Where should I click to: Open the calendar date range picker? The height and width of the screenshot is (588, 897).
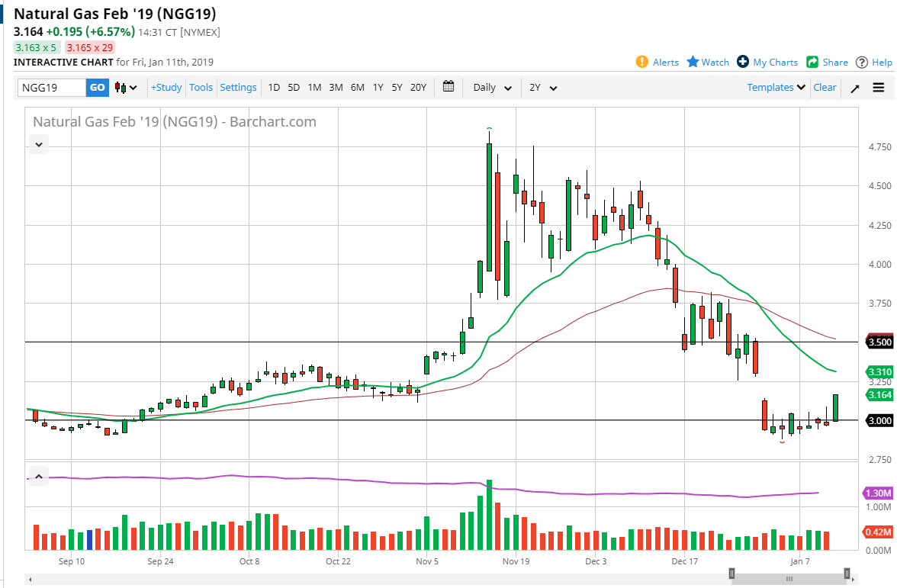(x=448, y=87)
